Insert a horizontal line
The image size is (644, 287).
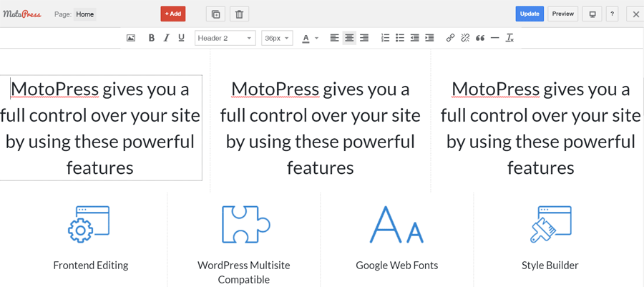coord(494,38)
